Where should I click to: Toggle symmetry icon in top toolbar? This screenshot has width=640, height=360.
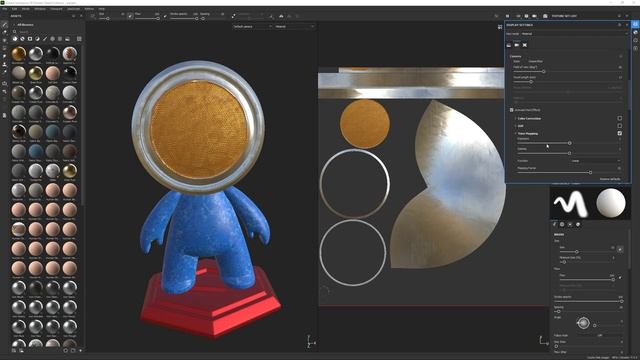(281, 16)
